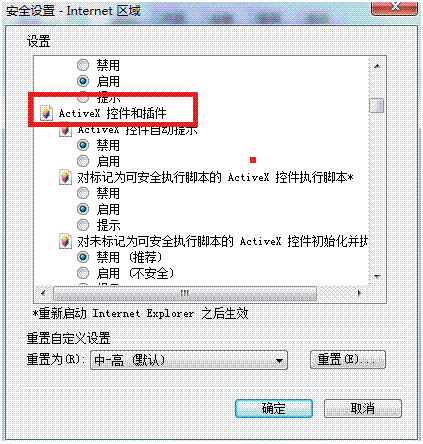The width and height of the screenshot is (423, 444).
Task: Open the 重置为 中-高 (默认) dropdown
Action: (x=189, y=360)
